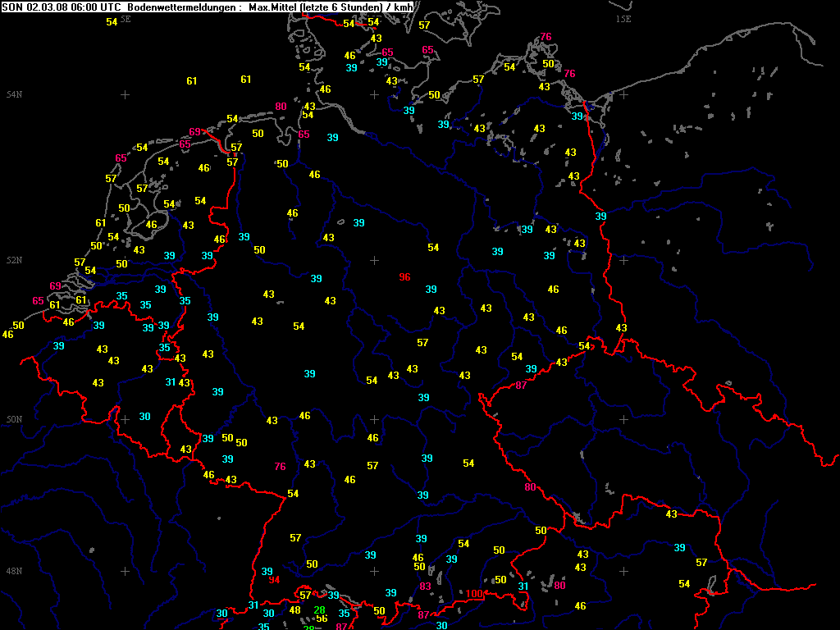Click the Max.Mittel text in the title
Viewport: 840px width, 630px height.
(275, 7)
